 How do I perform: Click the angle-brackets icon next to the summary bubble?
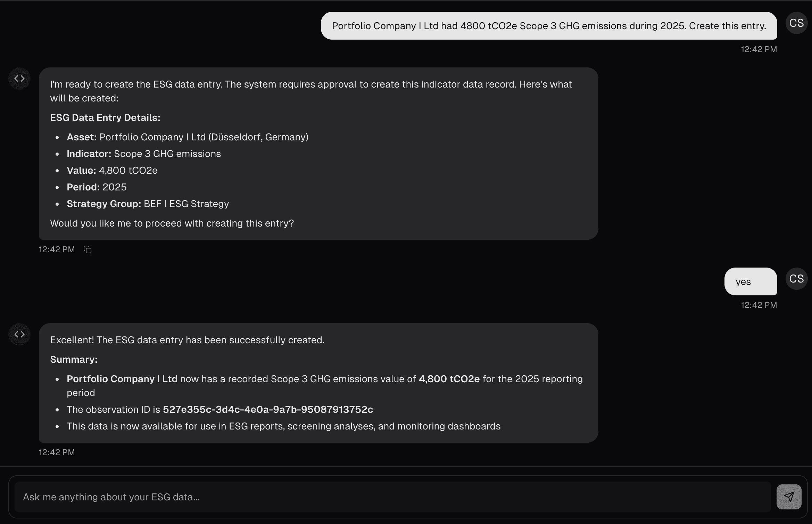[19, 334]
